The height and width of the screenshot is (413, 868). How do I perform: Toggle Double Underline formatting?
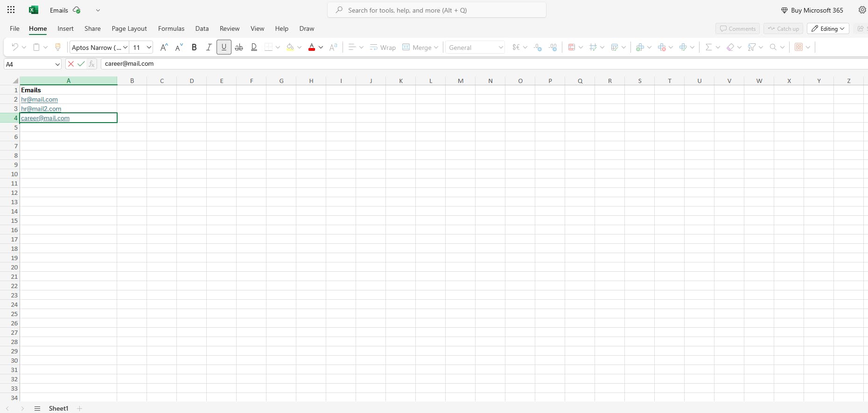click(254, 47)
